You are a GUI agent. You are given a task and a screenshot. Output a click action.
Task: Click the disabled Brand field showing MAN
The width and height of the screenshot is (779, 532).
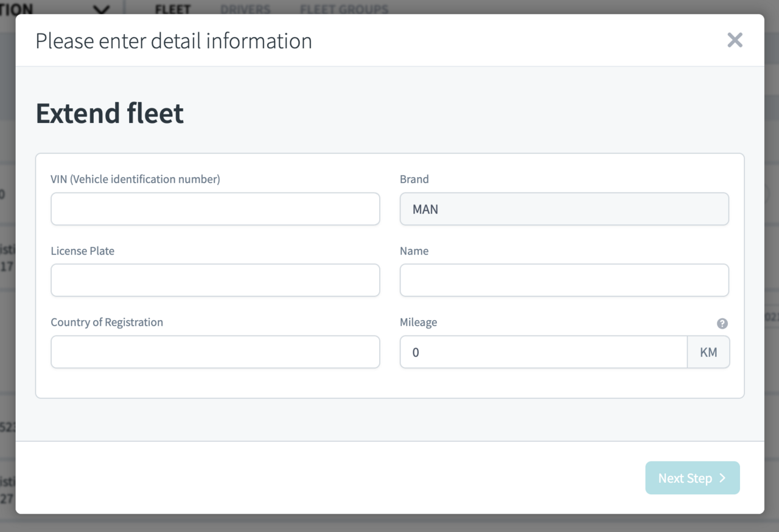point(564,209)
